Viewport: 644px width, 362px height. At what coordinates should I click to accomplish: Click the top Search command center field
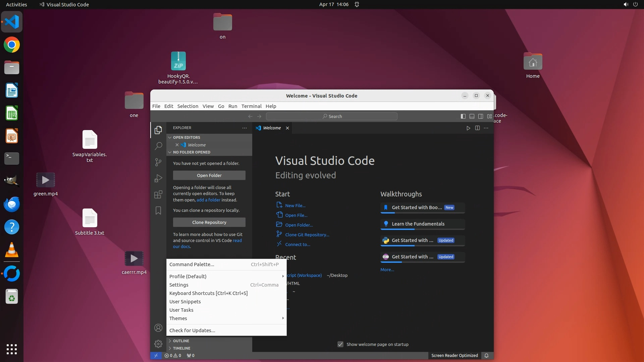click(331, 116)
